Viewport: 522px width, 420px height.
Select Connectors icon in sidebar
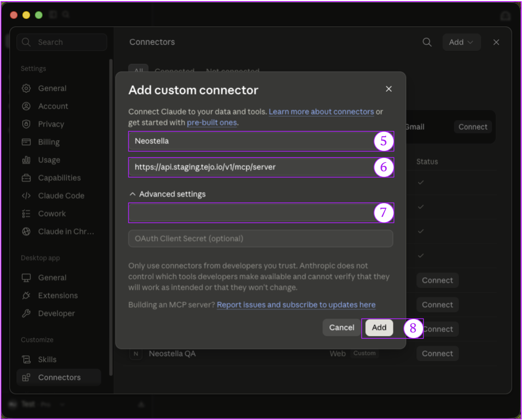click(26, 377)
